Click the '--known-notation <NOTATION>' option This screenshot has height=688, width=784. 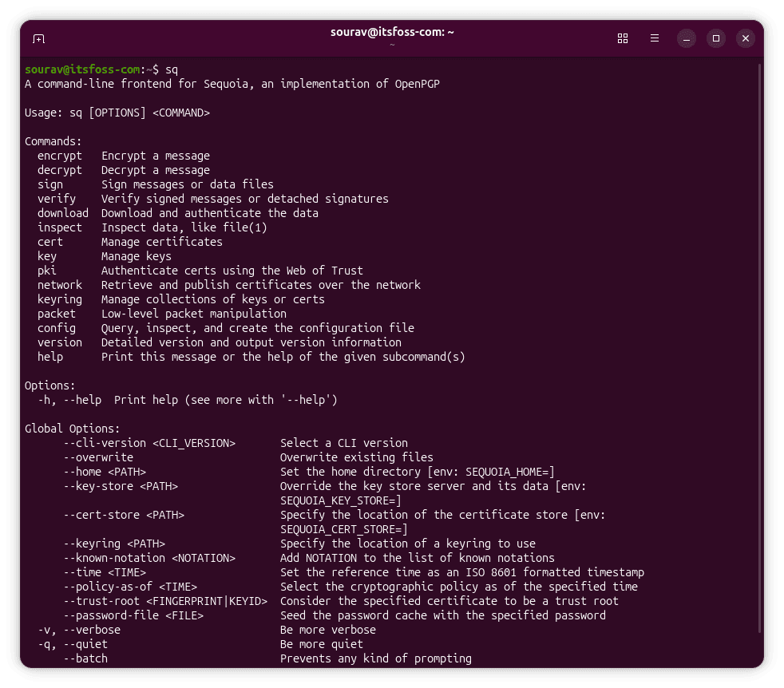pyautogui.click(x=149, y=559)
